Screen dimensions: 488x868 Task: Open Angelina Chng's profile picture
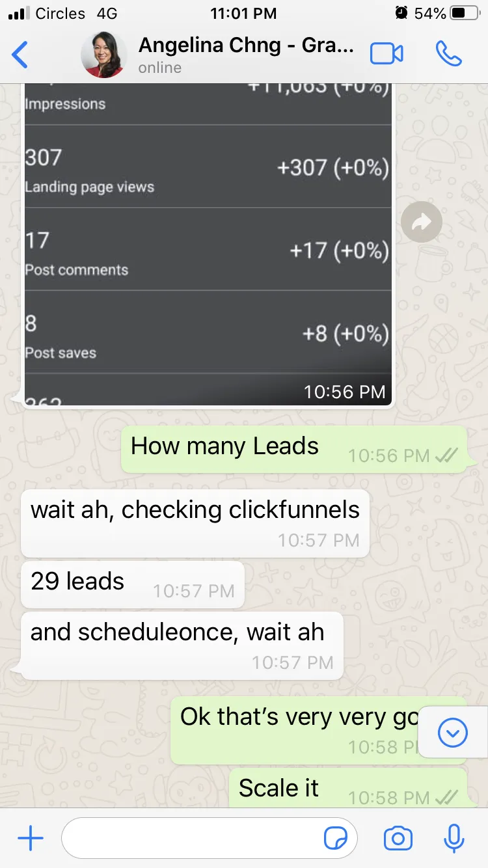[x=104, y=55]
